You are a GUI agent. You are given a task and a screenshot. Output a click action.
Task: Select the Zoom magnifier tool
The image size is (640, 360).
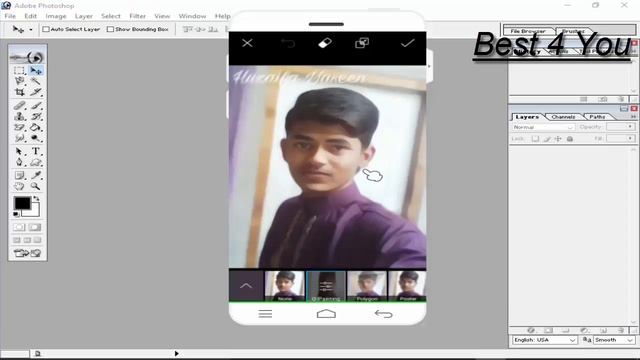(36, 186)
